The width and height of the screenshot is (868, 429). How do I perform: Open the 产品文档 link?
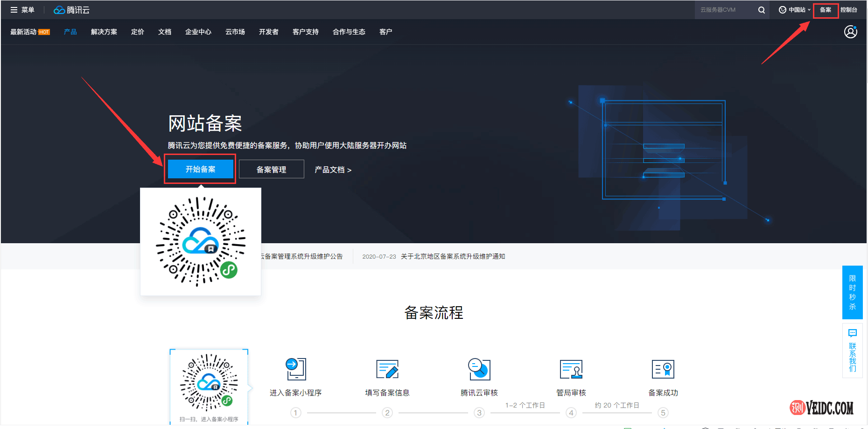point(332,169)
